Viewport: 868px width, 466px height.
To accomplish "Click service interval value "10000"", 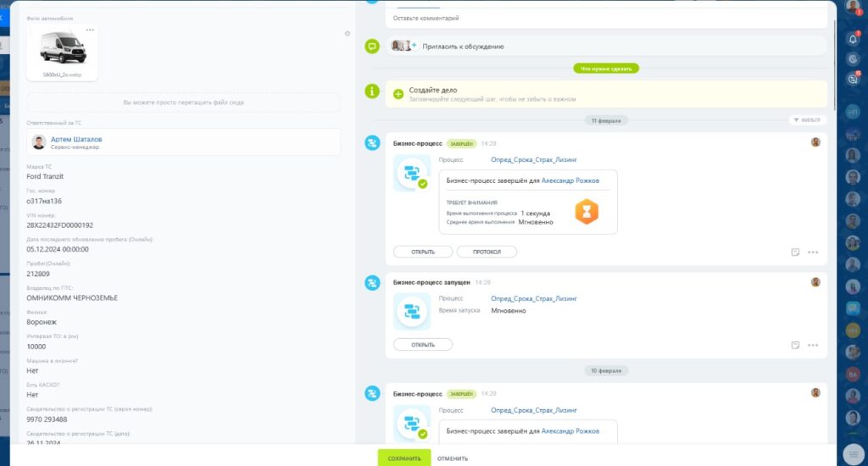I will click(x=36, y=347).
